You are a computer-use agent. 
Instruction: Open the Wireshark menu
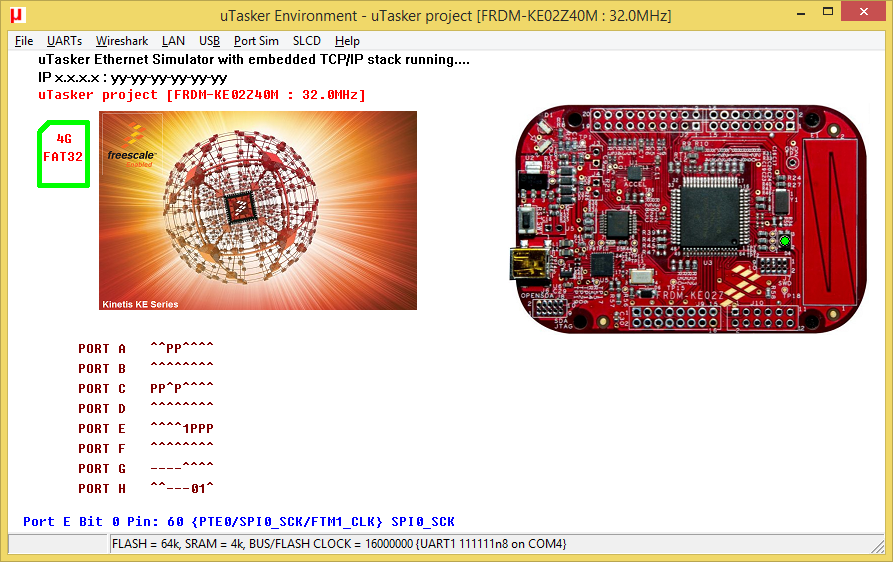coord(122,41)
